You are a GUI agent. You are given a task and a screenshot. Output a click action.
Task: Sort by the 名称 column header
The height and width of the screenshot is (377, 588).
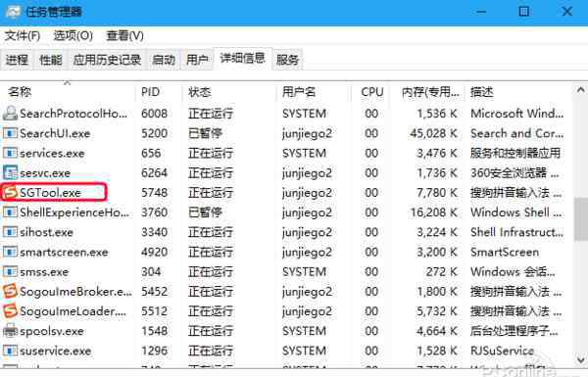pos(68,92)
